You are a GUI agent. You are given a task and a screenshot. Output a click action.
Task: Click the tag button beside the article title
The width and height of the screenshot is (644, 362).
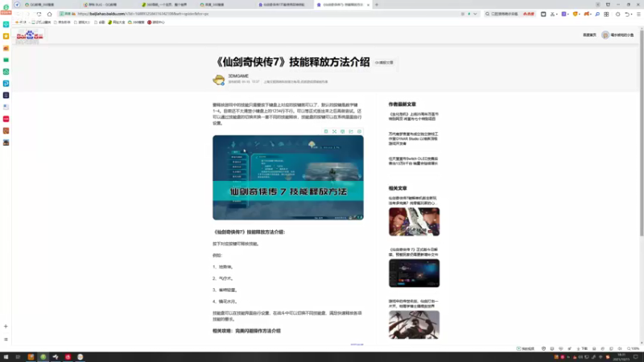tap(384, 63)
